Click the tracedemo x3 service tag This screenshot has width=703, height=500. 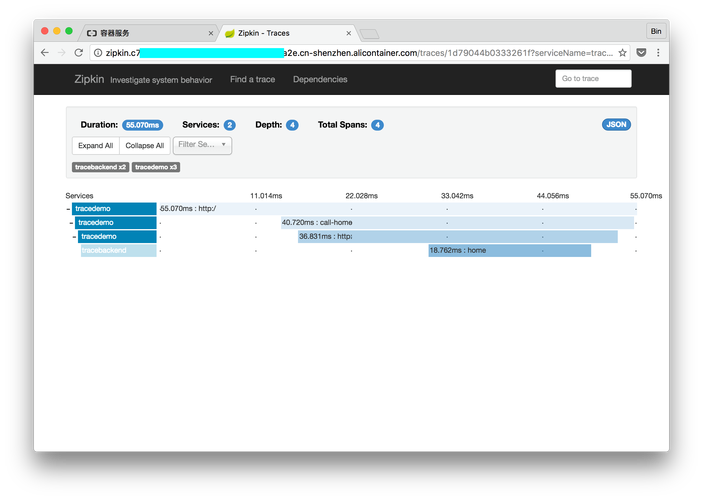pyautogui.click(x=156, y=167)
